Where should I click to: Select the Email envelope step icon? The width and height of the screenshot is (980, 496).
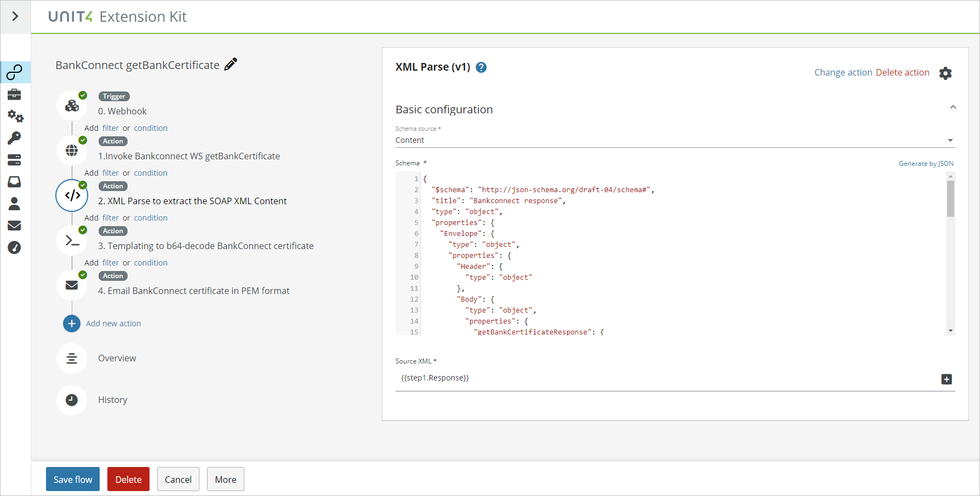coord(72,285)
